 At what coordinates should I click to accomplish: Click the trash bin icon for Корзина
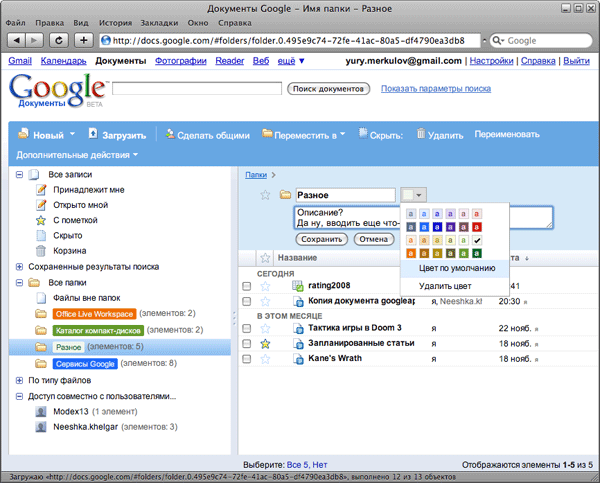(41, 251)
